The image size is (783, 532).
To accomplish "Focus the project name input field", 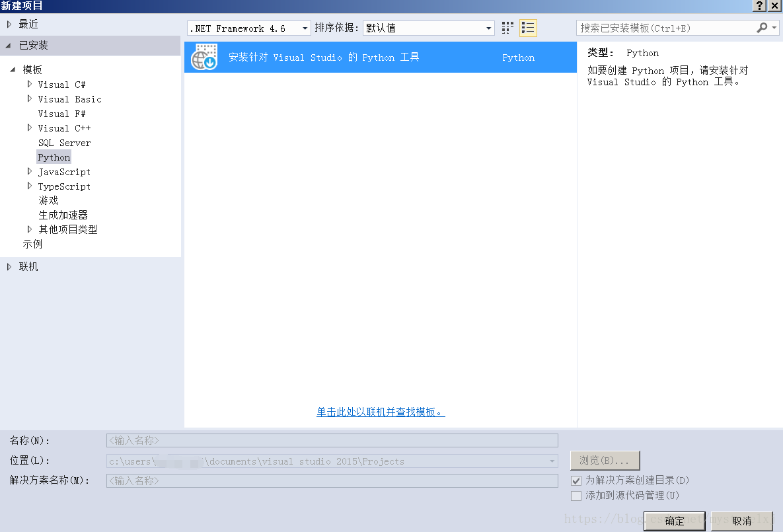I will pyautogui.click(x=332, y=441).
